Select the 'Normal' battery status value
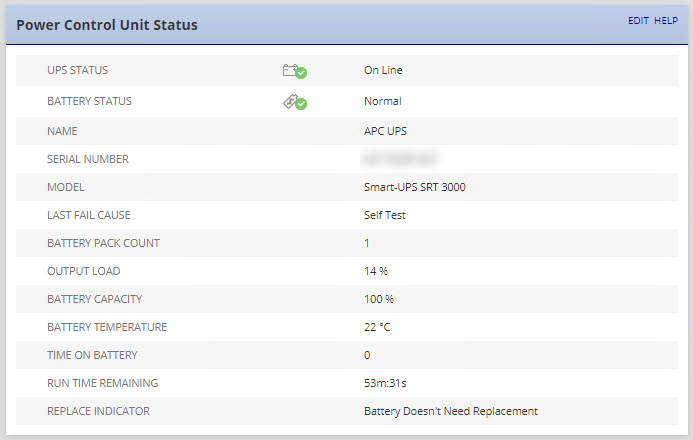The height and width of the screenshot is (440, 693). pyautogui.click(x=383, y=101)
